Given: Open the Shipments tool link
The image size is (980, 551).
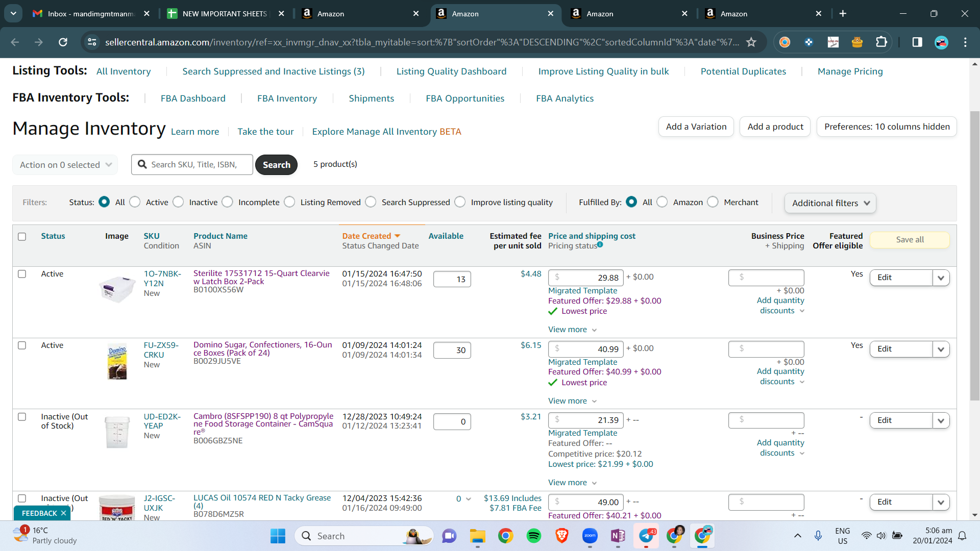Looking at the screenshot, I should click(x=372, y=98).
